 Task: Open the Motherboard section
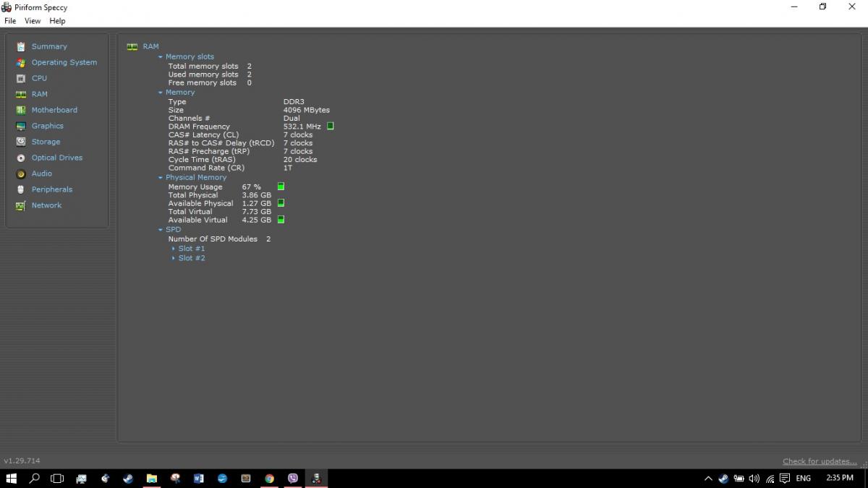(54, 110)
